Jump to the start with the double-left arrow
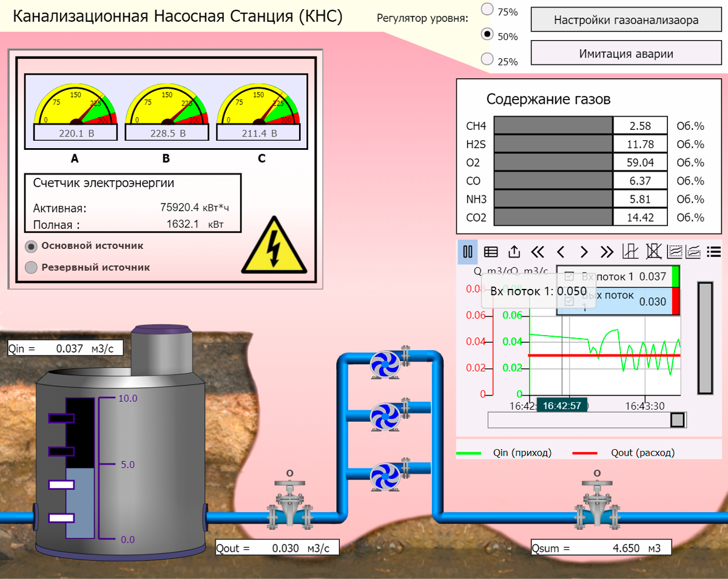Screen dimensions: 728x579 click(538, 252)
